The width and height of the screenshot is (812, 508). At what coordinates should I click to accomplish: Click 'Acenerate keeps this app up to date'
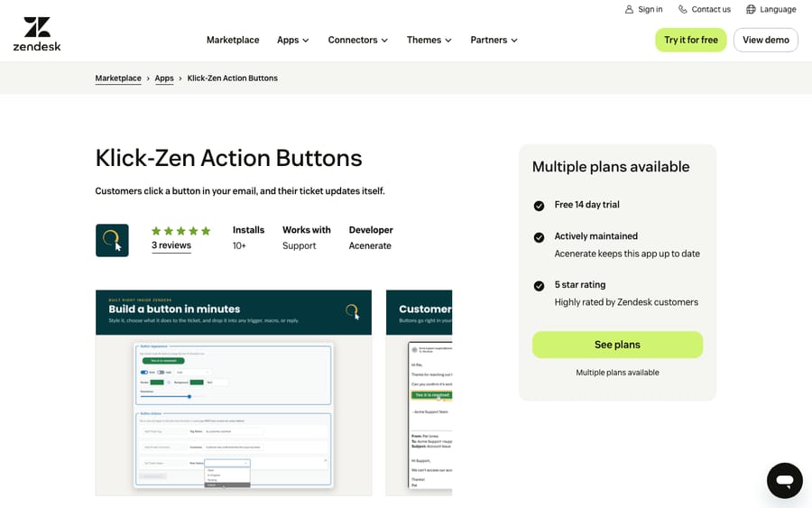click(627, 254)
